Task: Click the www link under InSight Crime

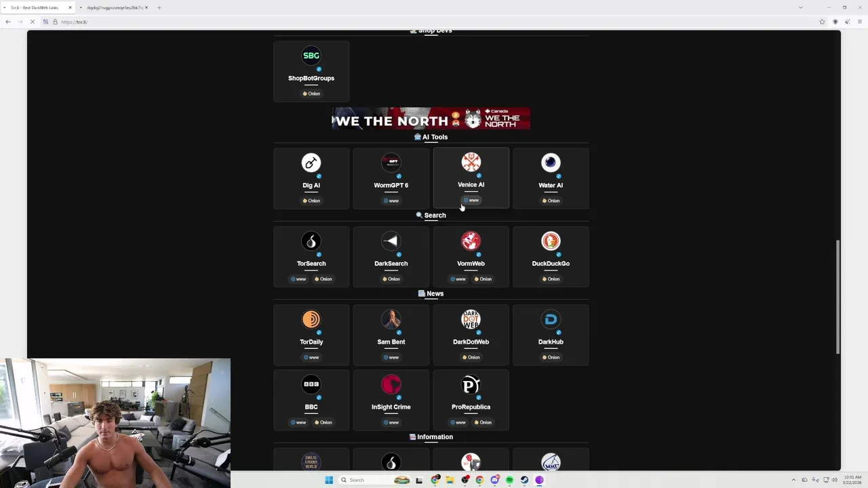Action: (391, 422)
